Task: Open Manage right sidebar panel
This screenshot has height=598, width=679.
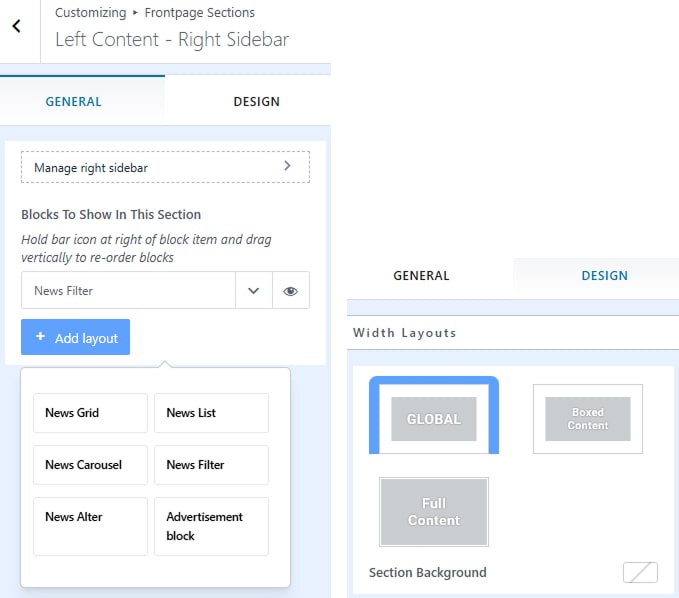Action: [165, 167]
